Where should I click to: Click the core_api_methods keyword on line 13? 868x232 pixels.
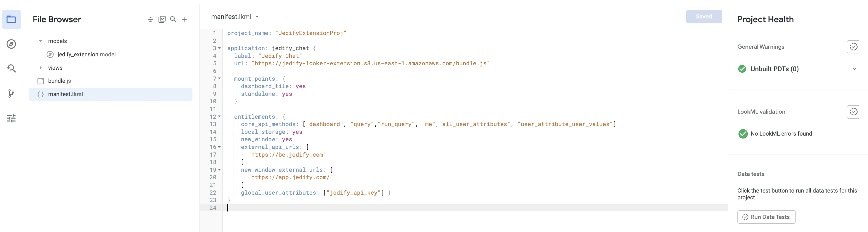(x=268, y=124)
